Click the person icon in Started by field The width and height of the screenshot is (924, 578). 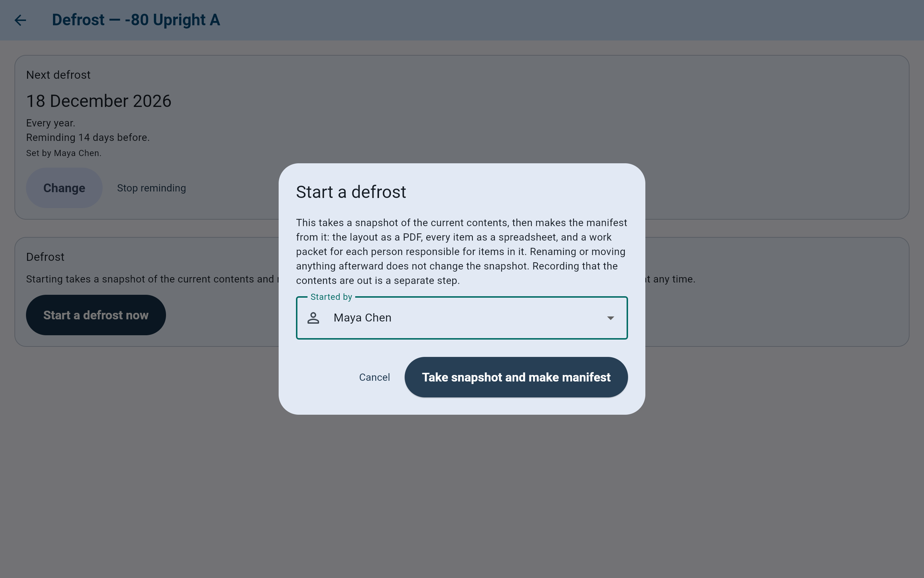point(313,318)
